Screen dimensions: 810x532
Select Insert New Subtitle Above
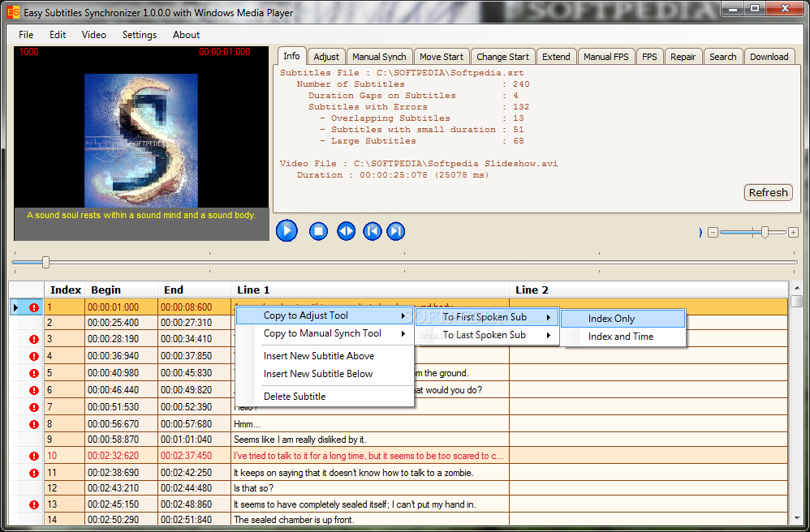325,356
